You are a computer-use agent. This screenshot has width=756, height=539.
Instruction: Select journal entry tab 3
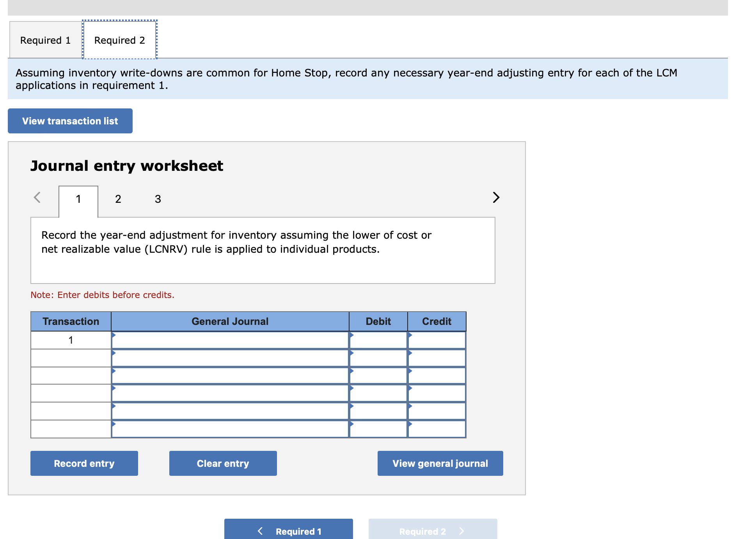coord(157,199)
